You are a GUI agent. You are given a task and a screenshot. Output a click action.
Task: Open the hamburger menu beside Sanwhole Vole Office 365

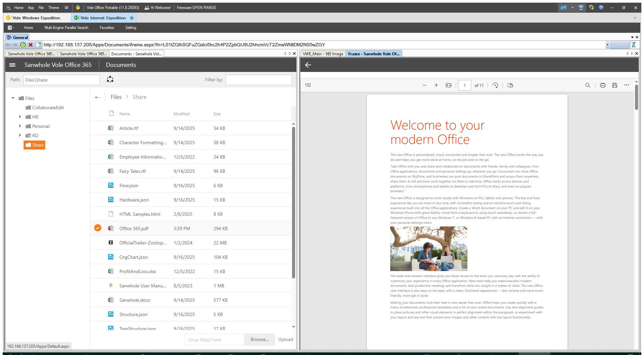click(12, 65)
